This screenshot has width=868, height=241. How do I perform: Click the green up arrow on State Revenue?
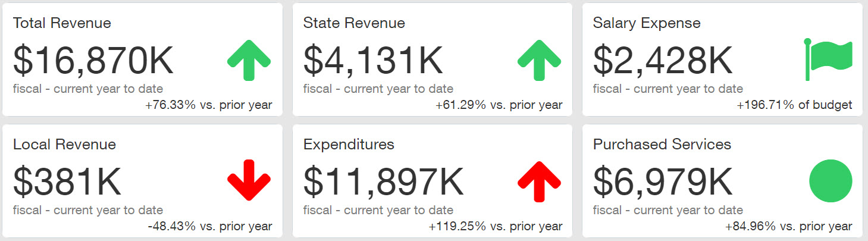tap(539, 60)
